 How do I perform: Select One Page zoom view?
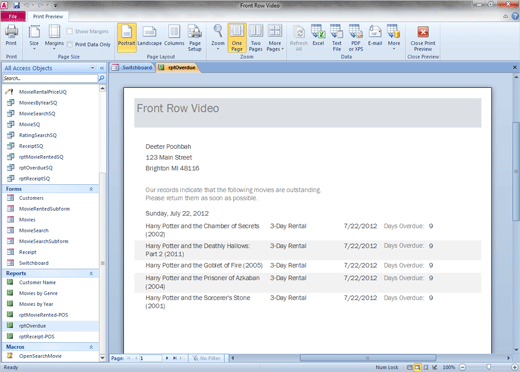[x=237, y=37]
